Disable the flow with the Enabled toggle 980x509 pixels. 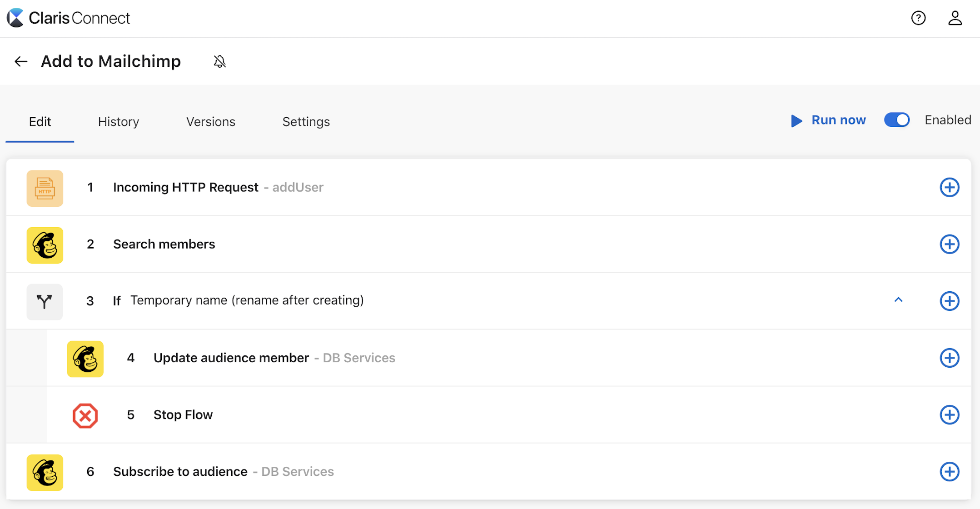click(896, 120)
